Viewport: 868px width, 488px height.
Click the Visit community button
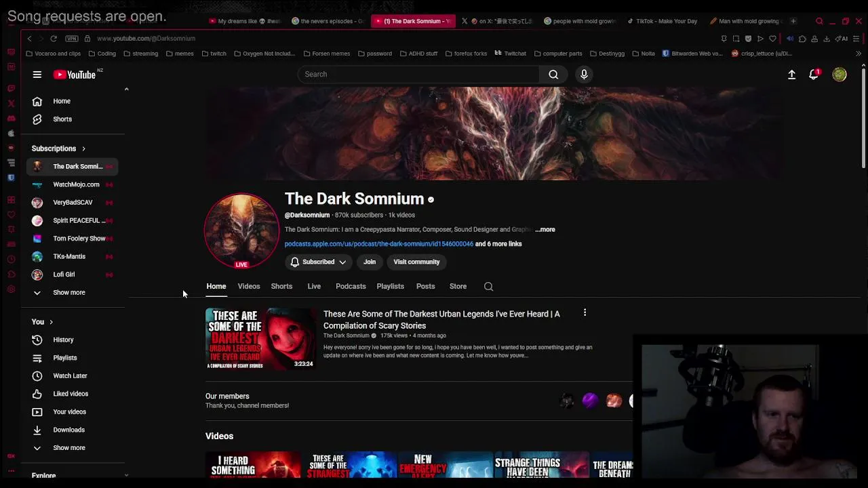416,262
